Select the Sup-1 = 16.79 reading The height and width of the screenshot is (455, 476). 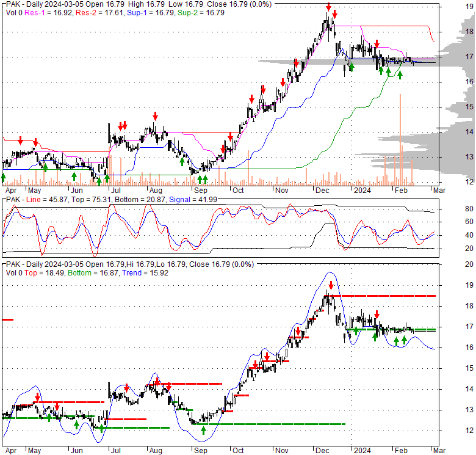pyautogui.click(x=151, y=13)
